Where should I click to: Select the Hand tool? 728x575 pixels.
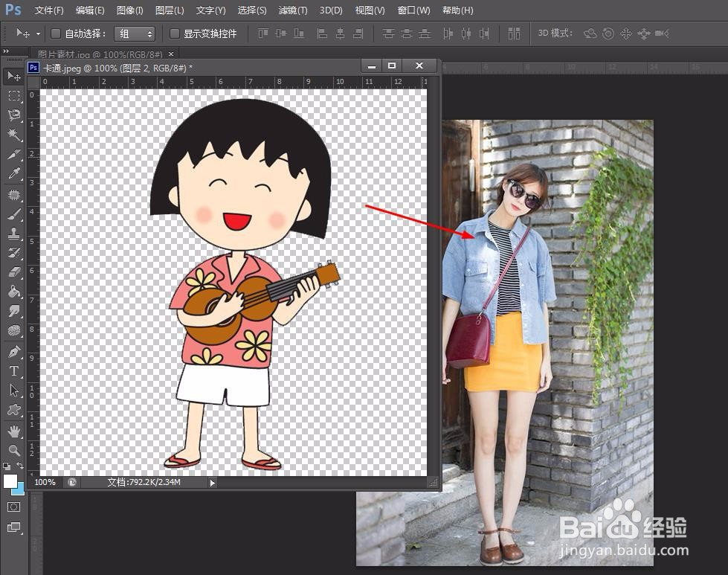coord(14,431)
